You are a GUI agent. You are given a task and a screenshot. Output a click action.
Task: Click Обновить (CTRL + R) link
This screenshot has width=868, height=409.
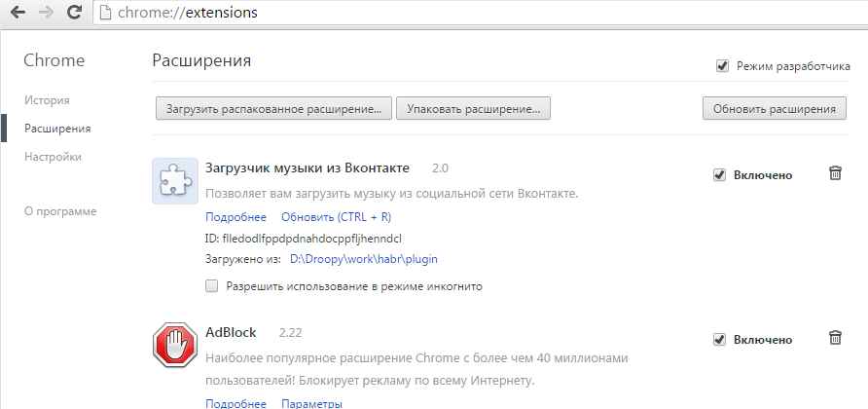click(336, 217)
